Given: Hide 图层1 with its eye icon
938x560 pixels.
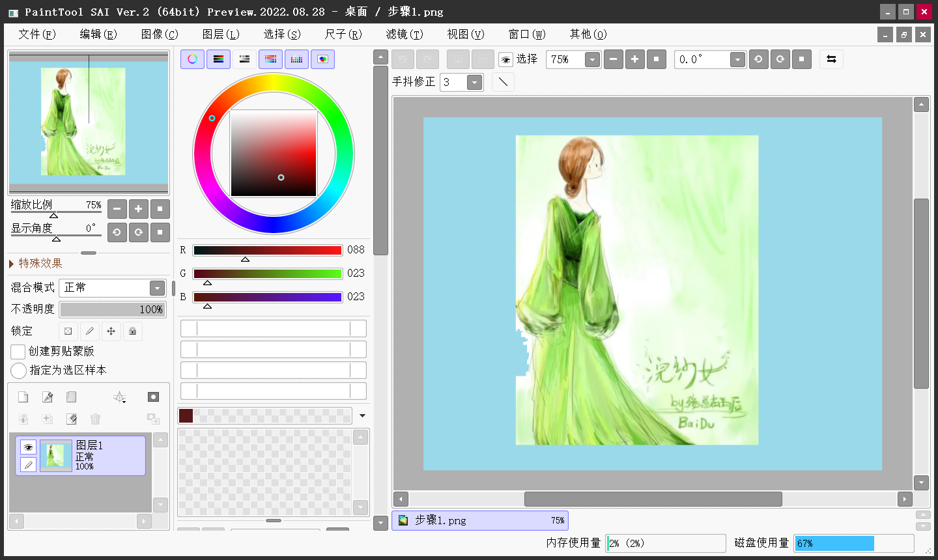Looking at the screenshot, I should pos(28,447).
